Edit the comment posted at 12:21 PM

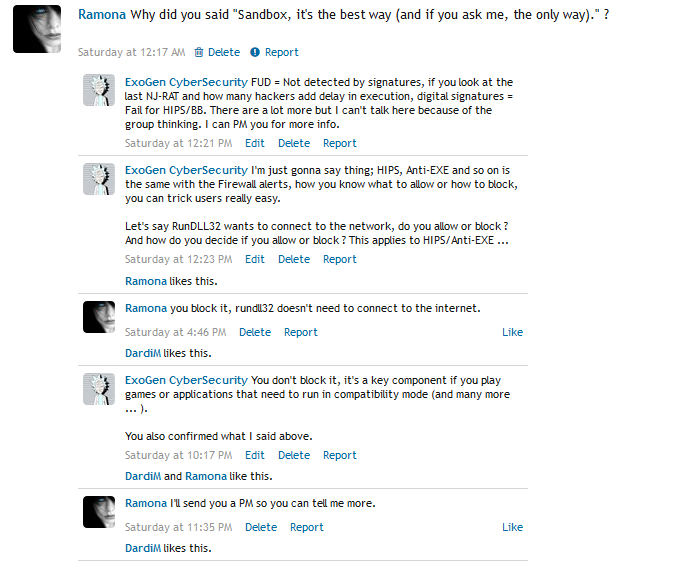[255, 143]
